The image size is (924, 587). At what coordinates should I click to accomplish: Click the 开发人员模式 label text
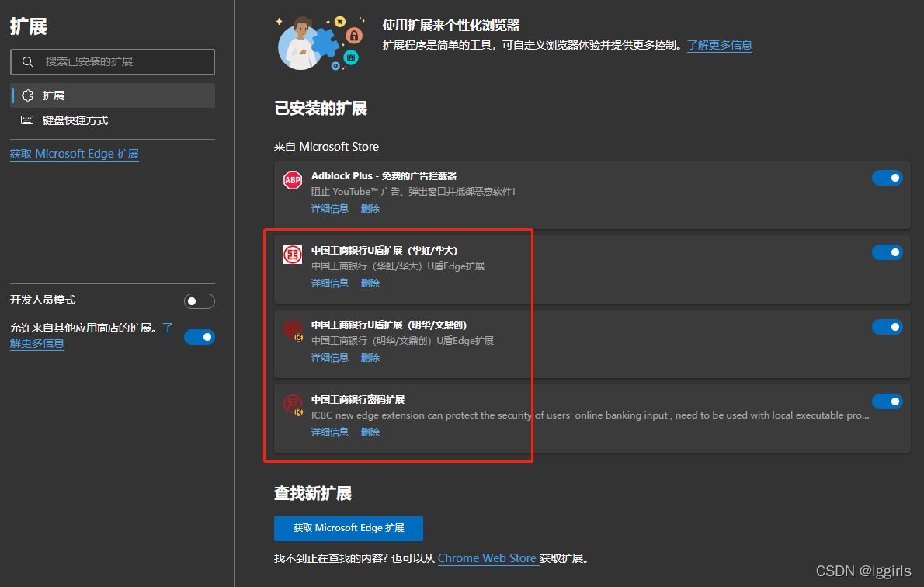coord(43,300)
